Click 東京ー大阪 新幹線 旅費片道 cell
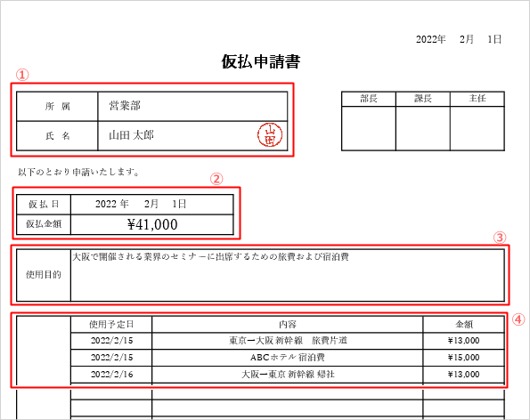 (288, 341)
